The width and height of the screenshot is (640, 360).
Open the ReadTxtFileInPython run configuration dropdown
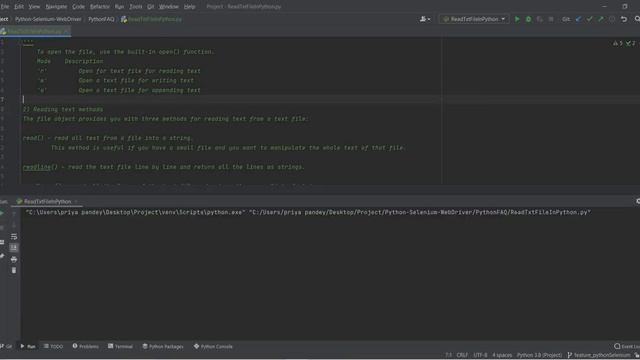[474, 19]
